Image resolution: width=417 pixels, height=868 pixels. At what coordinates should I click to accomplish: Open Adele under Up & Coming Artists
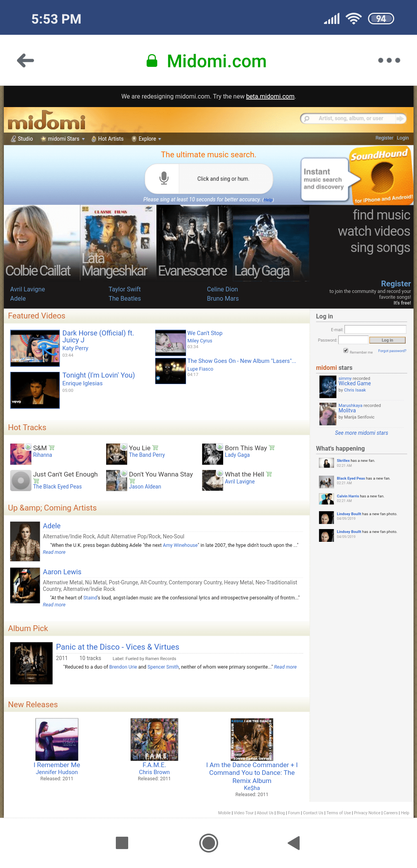click(x=52, y=526)
